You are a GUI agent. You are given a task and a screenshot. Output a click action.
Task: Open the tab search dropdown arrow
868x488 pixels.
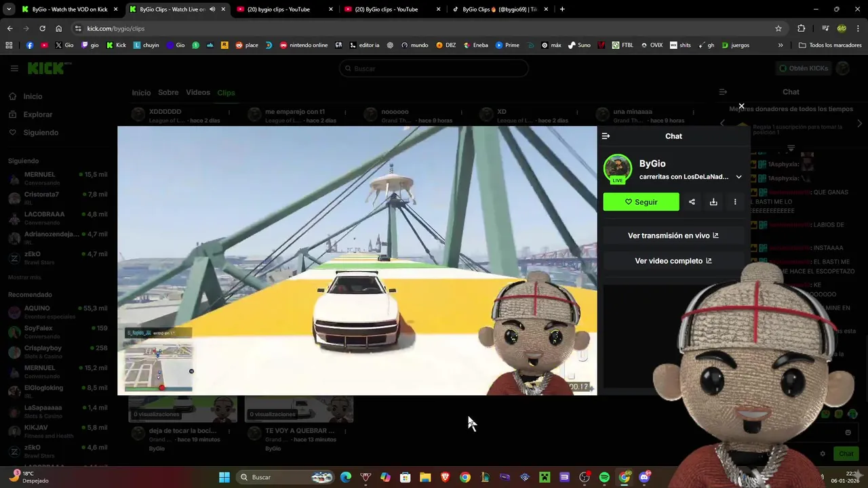coord(9,9)
